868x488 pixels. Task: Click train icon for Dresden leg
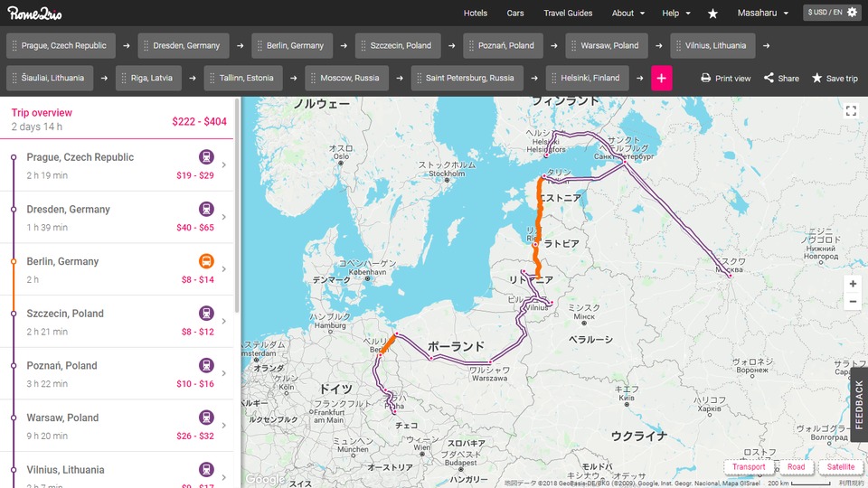click(x=206, y=209)
